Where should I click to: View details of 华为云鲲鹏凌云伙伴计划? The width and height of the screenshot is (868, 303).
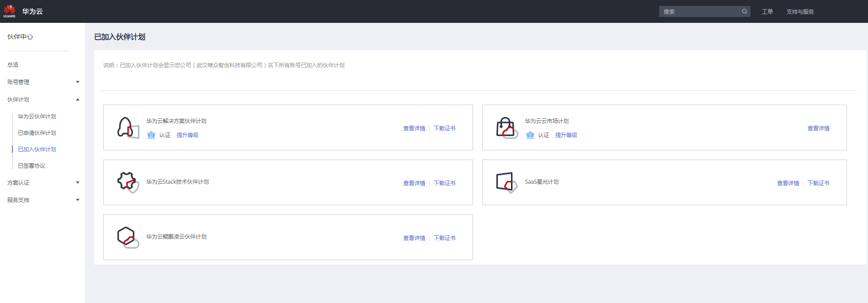414,238
